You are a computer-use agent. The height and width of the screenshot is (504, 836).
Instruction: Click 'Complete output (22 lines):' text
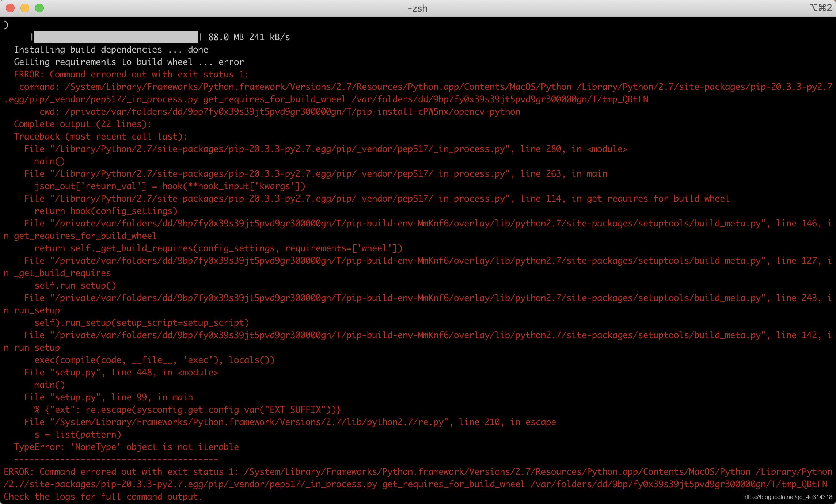click(x=83, y=124)
